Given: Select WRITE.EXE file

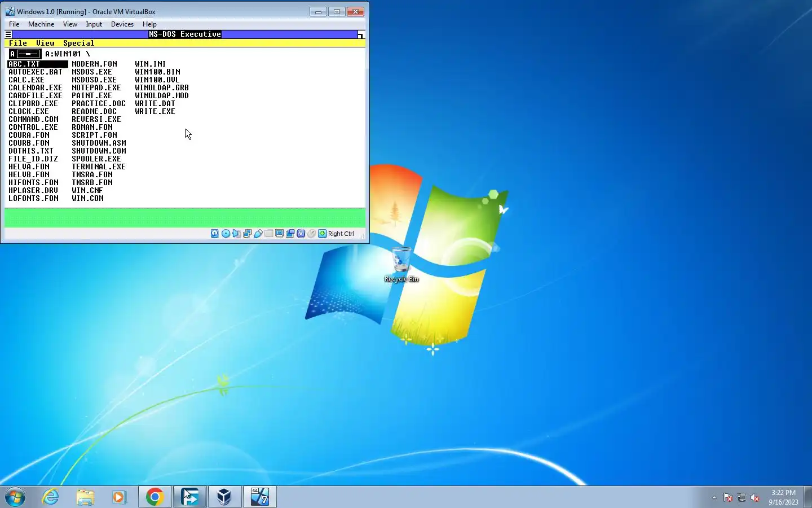Looking at the screenshot, I should tap(155, 111).
